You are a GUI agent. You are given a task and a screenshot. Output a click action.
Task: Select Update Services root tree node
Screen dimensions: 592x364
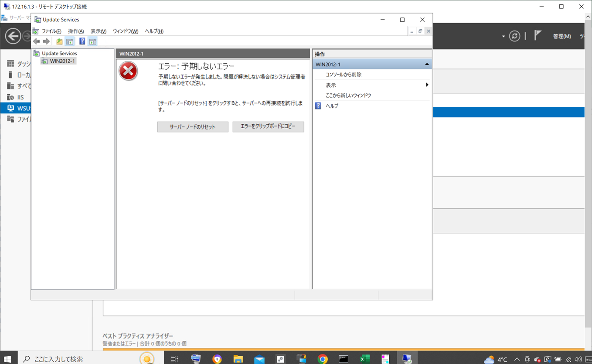pos(59,53)
